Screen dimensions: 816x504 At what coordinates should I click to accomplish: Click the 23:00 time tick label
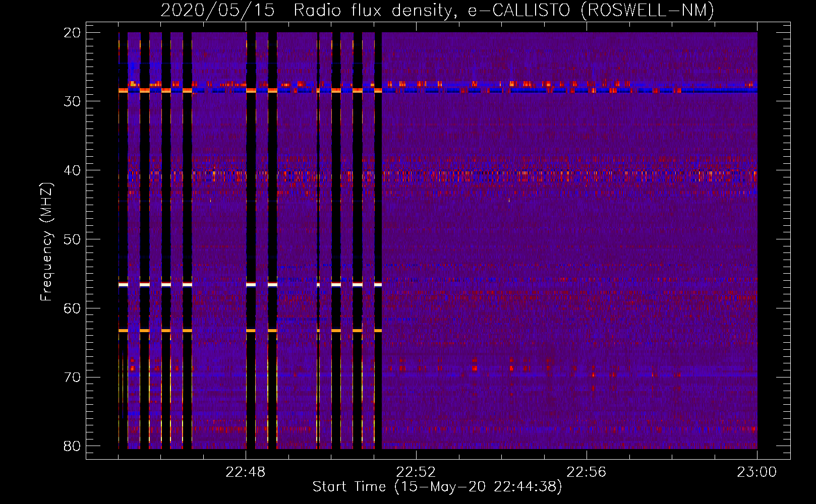click(757, 472)
